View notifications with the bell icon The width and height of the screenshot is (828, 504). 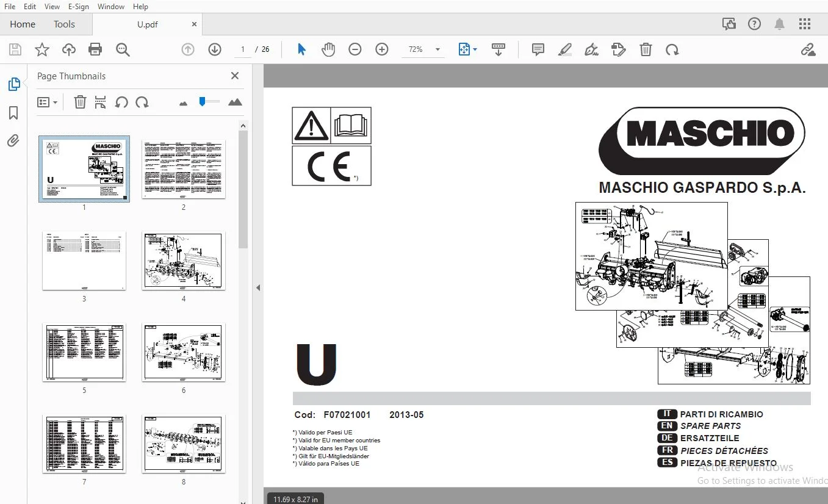click(x=780, y=24)
